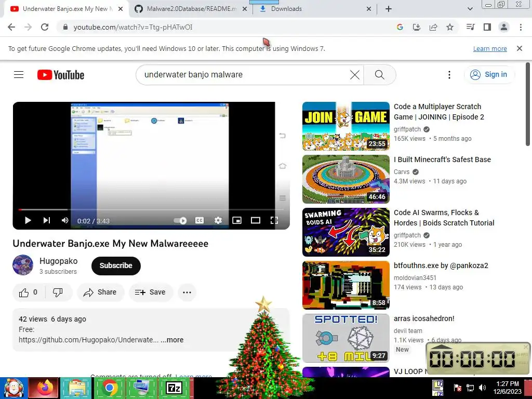532x399 pixels.
Task: Open the Chrome side panel
Action: [487, 27]
